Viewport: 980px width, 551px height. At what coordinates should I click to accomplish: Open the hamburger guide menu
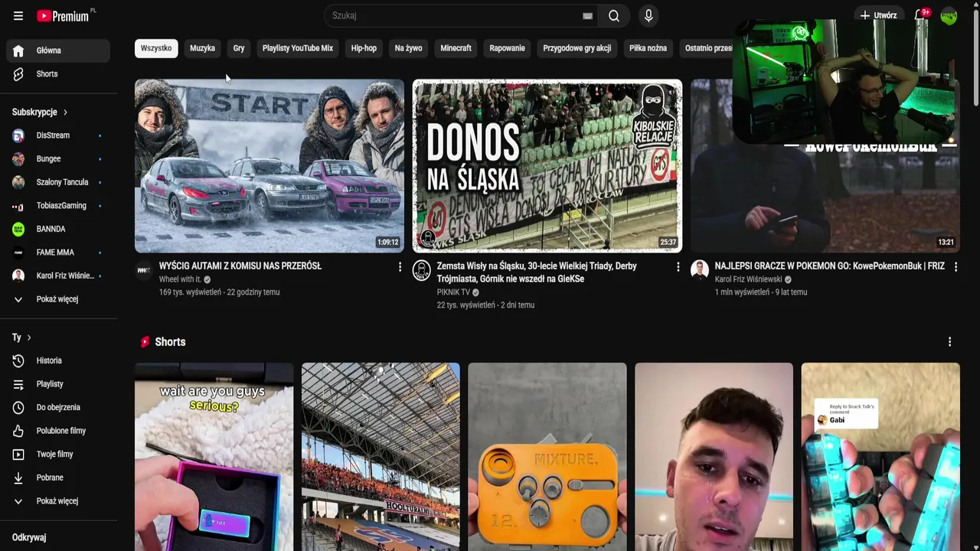pos(18,15)
